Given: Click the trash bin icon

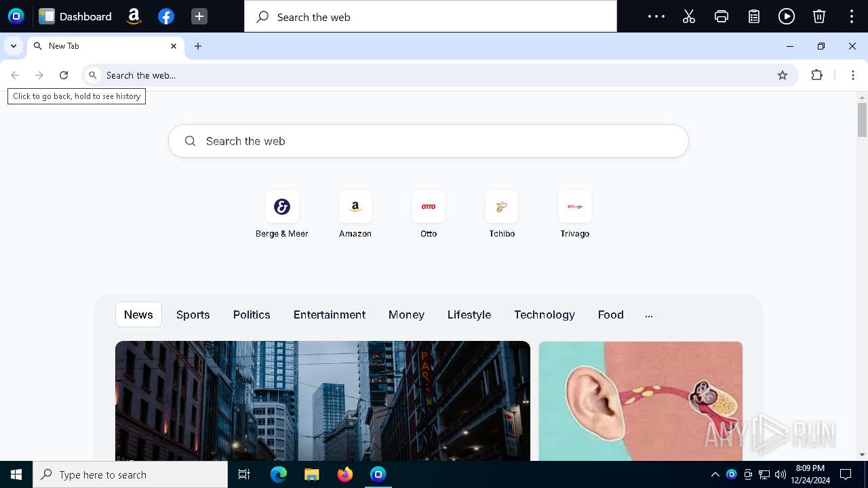Looking at the screenshot, I should 819,16.
